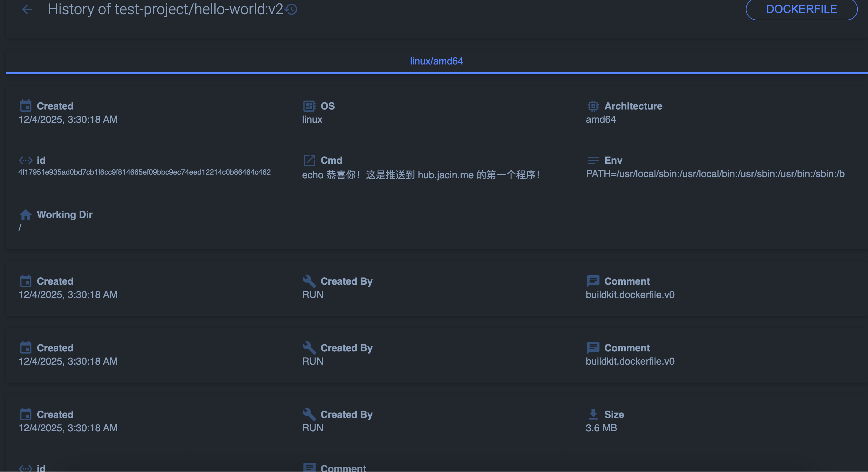The image size is (868, 472).
Task: Click the history clock icon beside title
Action: [291, 10]
